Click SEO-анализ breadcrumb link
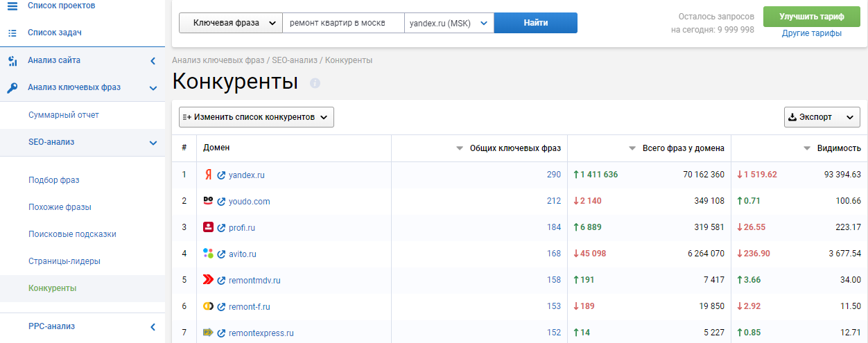 (x=295, y=60)
